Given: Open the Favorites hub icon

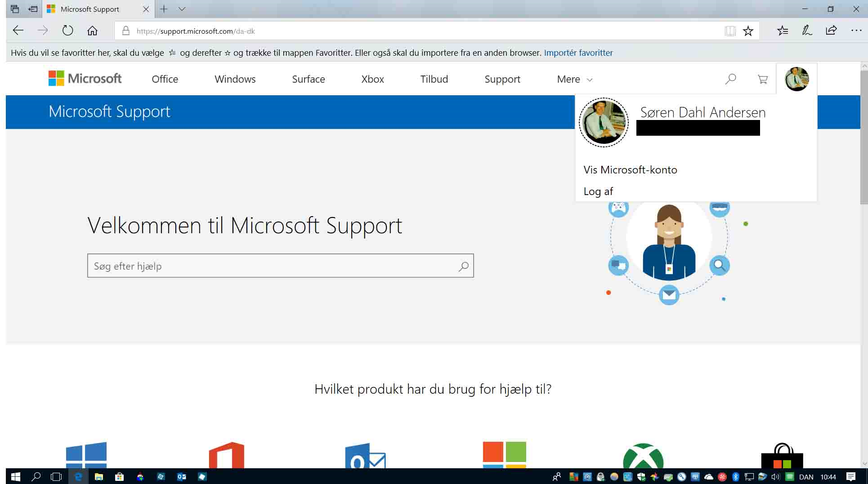Looking at the screenshot, I should 783,31.
